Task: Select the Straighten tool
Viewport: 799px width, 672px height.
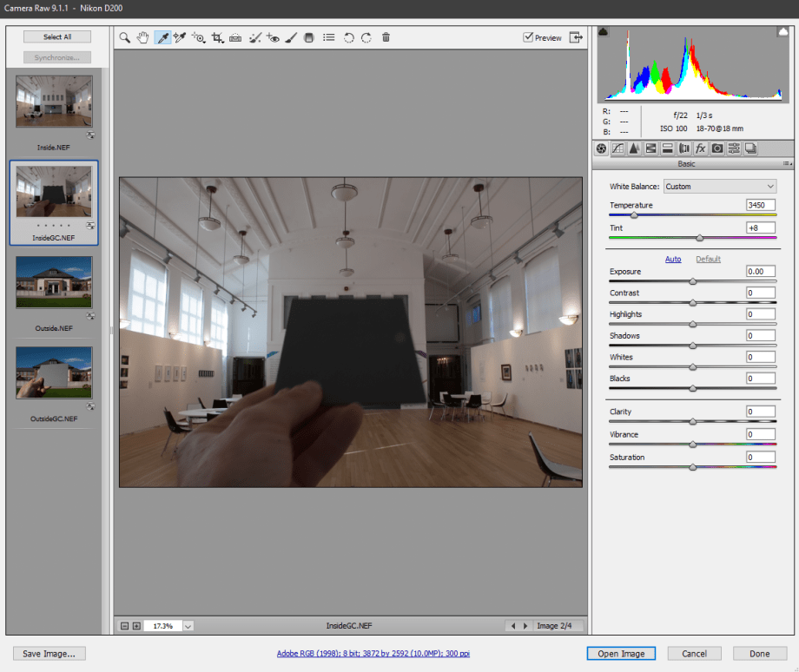Action: pyautogui.click(x=235, y=37)
